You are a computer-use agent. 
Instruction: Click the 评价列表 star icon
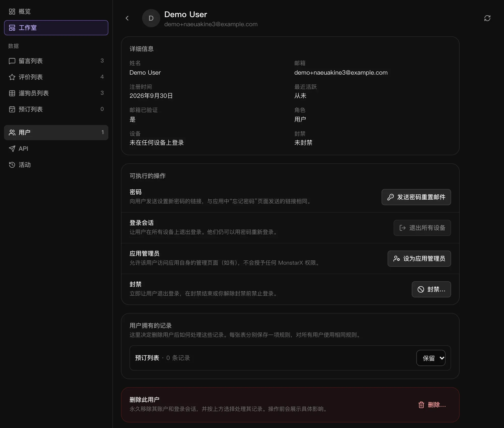[12, 77]
